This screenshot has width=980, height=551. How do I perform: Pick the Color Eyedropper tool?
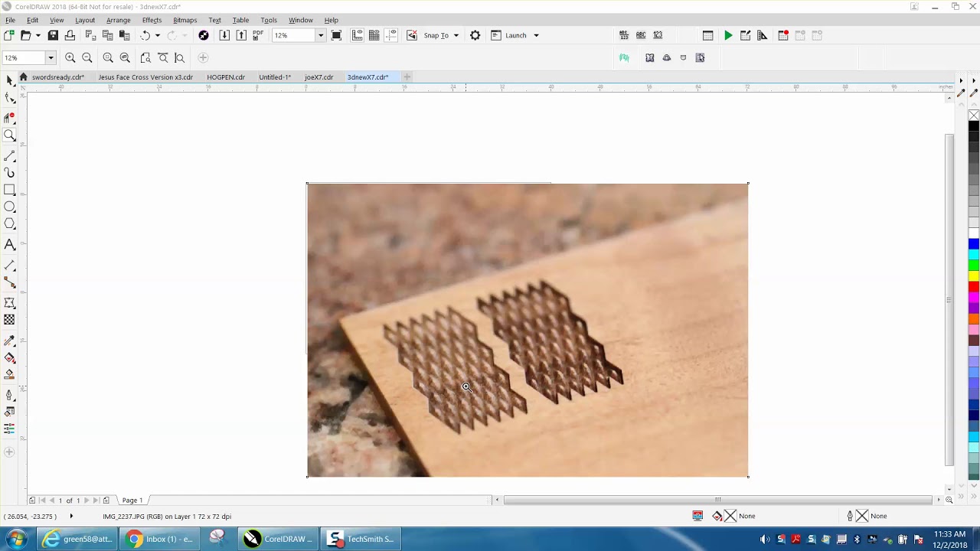9,341
